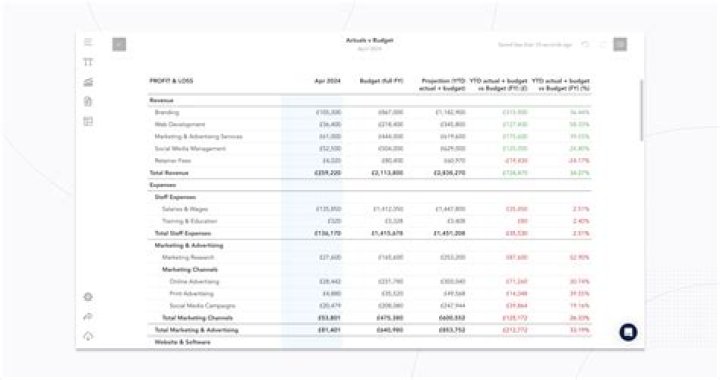Click Total Revenue full-year budget value

pos(387,173)
